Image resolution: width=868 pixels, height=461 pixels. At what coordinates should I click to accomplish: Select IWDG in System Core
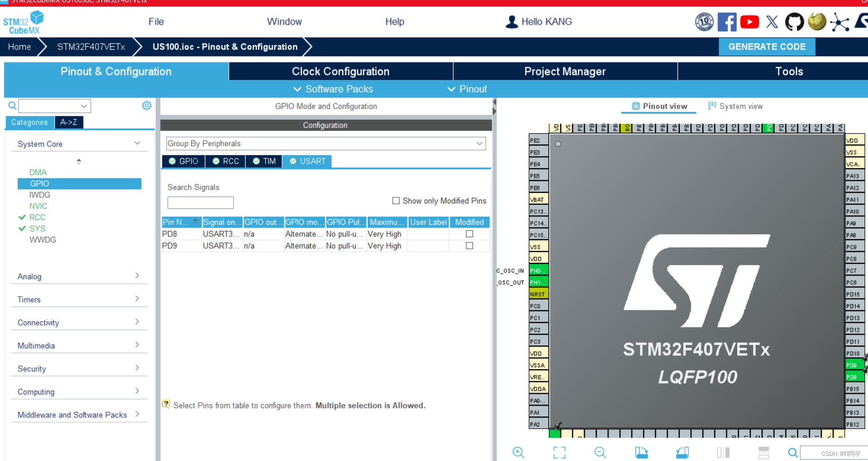coord(40,195)
